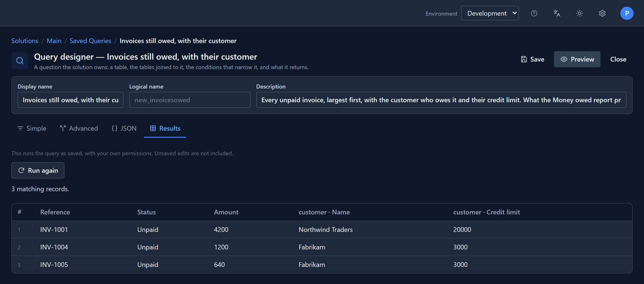Click the query designer magnifier icon
This screenshot has height=284, width=644.
pyautogui.click(x=20, y=61)
